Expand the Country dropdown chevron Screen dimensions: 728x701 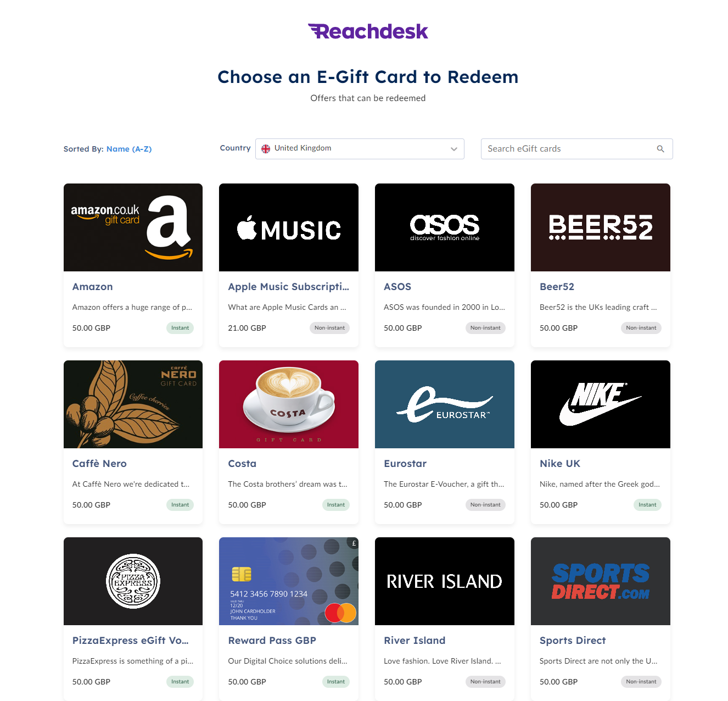(454, 149)
